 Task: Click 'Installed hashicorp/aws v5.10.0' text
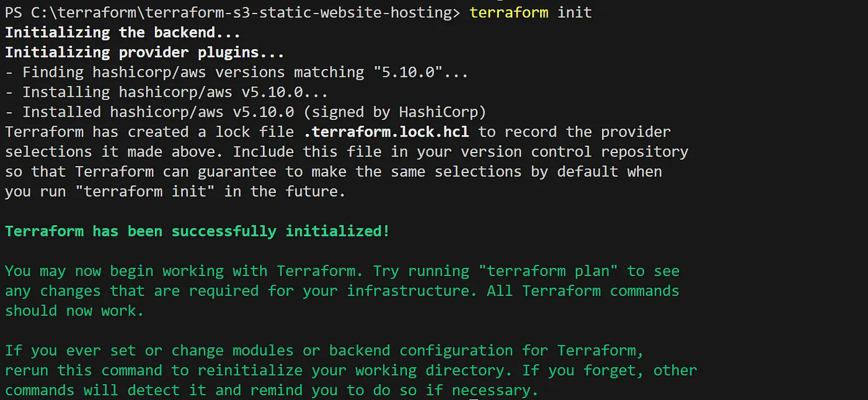pyautogui.click(x=158, y=112)
